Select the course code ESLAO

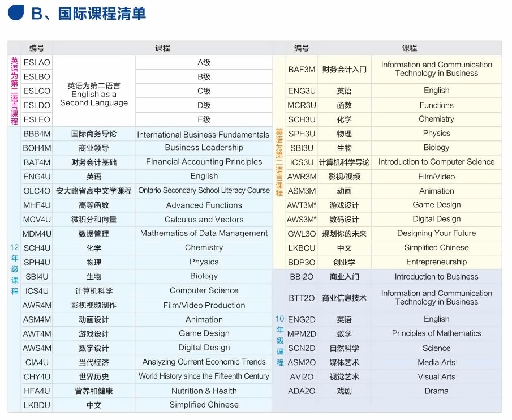tap(37, 62)
